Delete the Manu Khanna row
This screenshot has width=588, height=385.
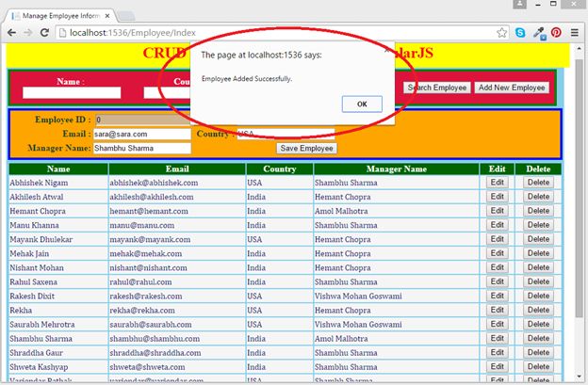point(538,225)
